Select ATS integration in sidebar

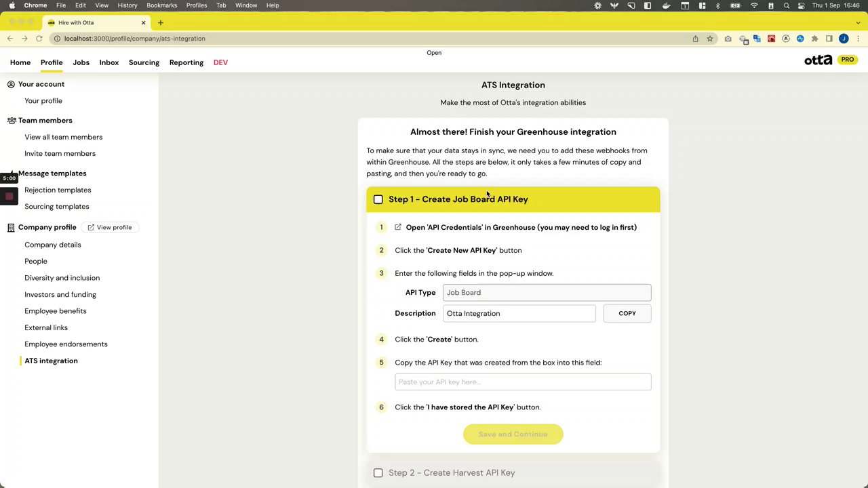52,361
